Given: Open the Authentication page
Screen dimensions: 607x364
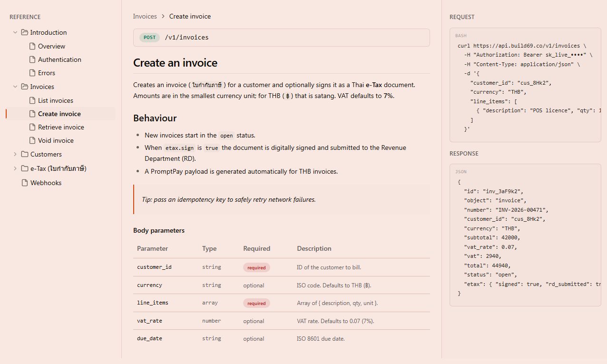Looking at the screenshot, I should click(x=59, y=59).
